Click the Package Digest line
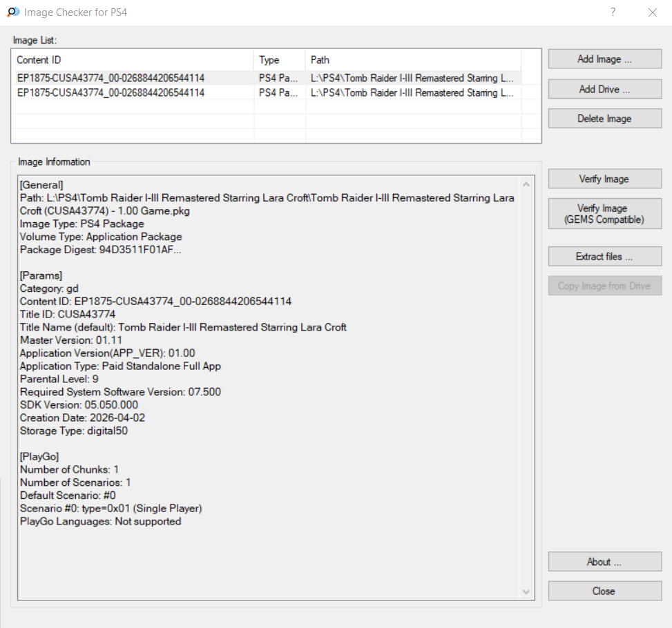The height and width of the screenshot is (628, 672). 101,250
